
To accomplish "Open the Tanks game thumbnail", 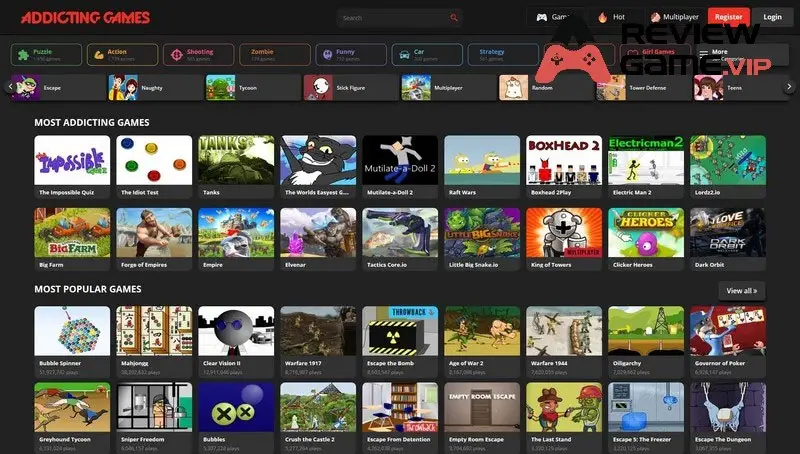I will pos(236,160).
